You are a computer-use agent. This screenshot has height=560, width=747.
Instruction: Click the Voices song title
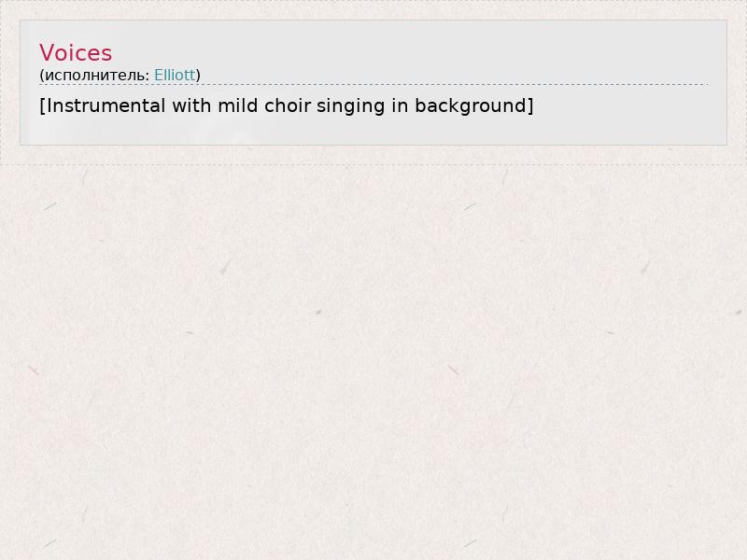pos(76,53)
